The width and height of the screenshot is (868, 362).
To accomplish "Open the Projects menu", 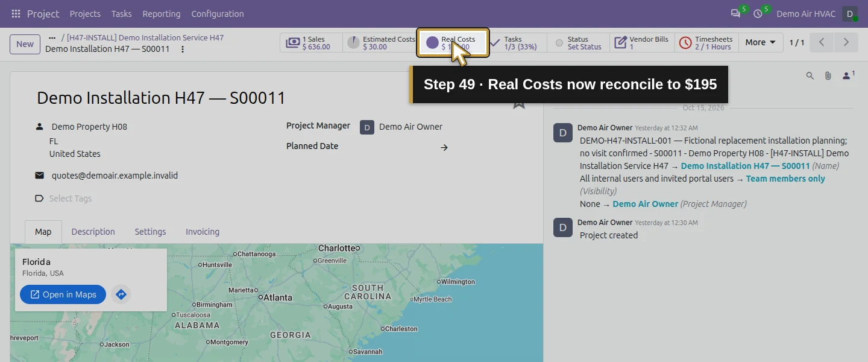I will pyautogui.click(x=85, y=13).
